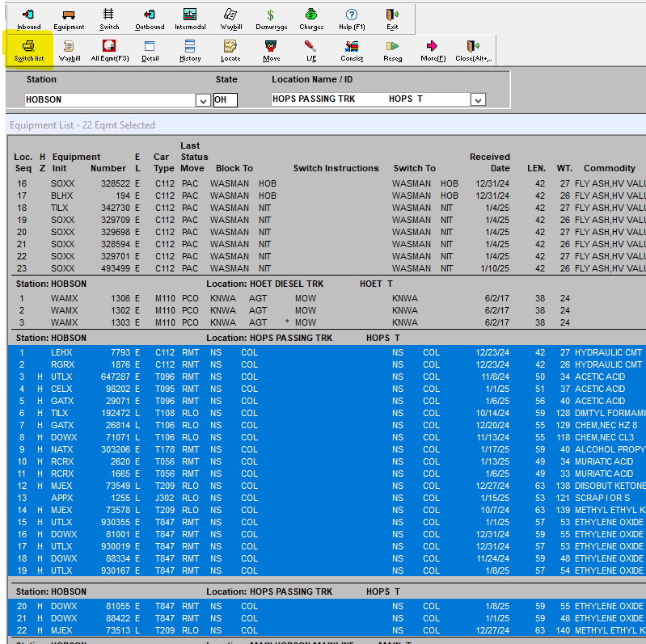646x644 pixels.
Task: Select row UTLX 930019
Action: click(327, 546)
